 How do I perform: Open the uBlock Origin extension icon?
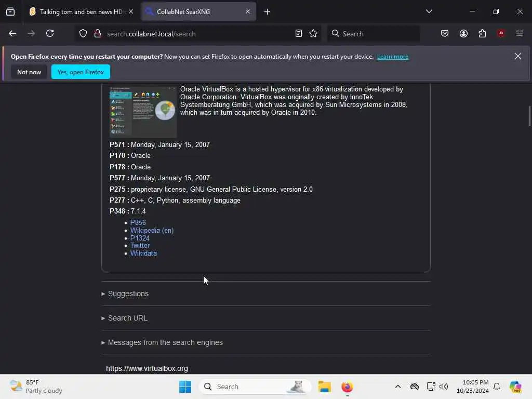tap(501, 34)
